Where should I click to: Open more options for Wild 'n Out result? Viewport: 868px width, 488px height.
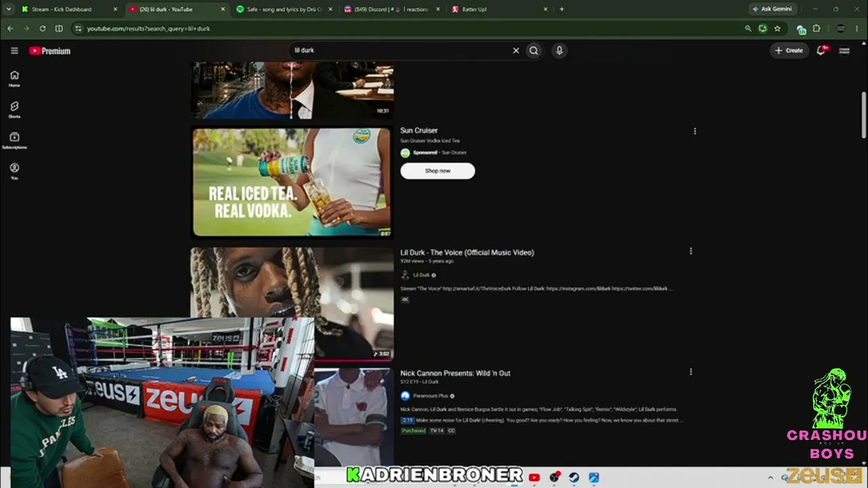pyautogui.click(x=690, y=372)
